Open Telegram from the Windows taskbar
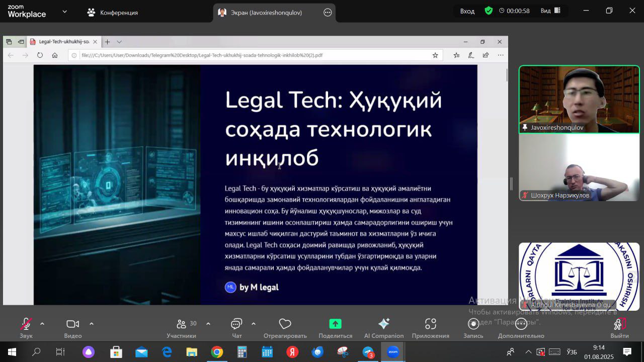The image size is (644, 362). point(368,352)
